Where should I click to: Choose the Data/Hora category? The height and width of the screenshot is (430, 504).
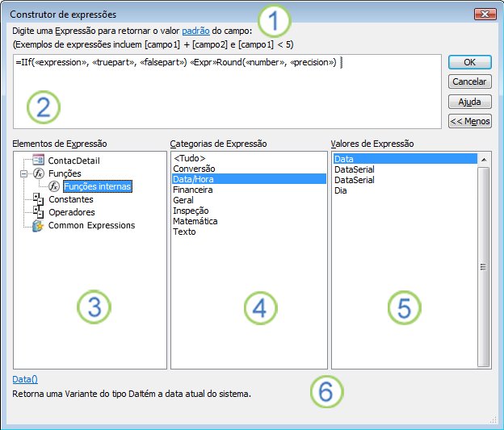[249, 179]
